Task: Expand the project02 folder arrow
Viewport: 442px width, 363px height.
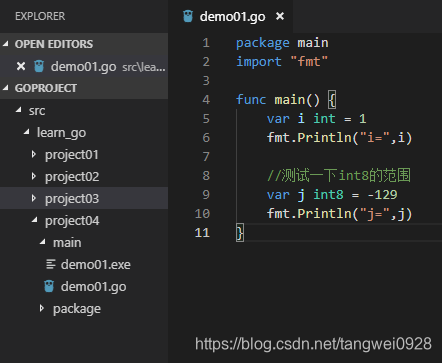Action: (x=34, y=176)
